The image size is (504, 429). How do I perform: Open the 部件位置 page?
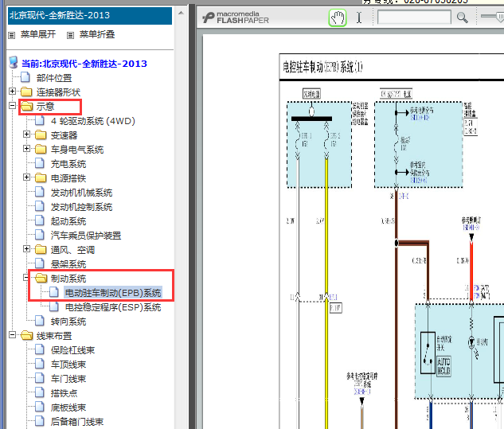click(54, 78)
